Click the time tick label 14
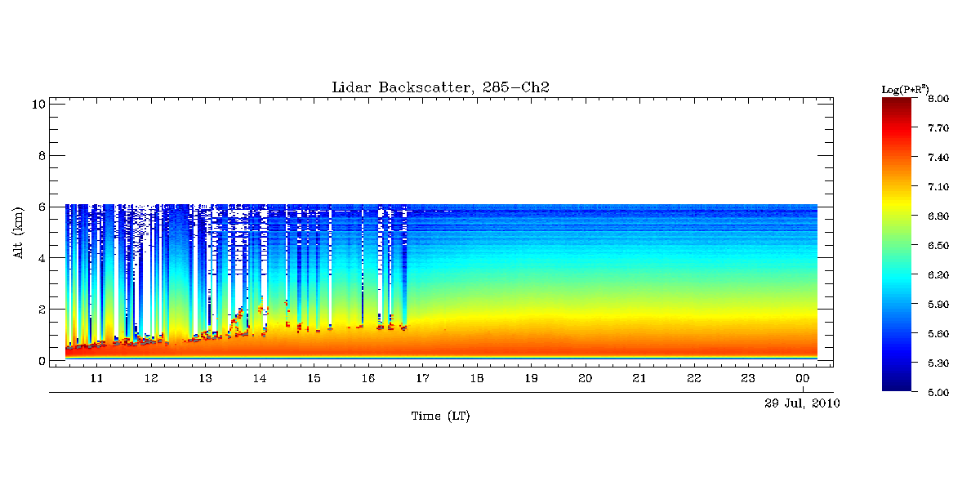The image size is (980, 490). click(x=260, y=378)
